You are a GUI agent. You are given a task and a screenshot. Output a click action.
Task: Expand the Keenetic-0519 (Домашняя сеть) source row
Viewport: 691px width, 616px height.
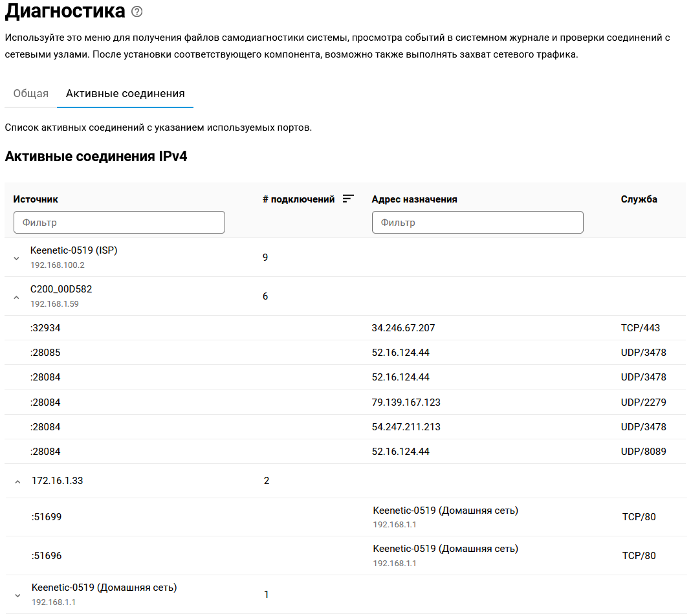point(17,595)
